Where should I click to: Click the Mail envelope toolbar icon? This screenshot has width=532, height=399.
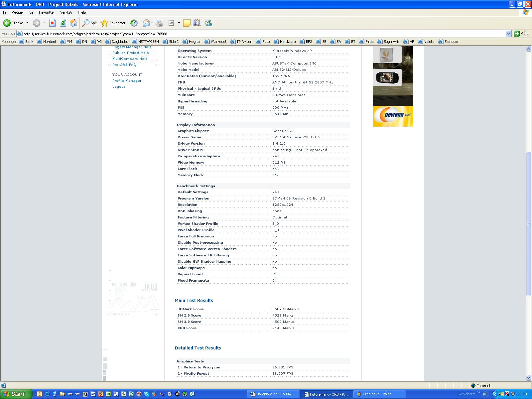pos(146,23)
